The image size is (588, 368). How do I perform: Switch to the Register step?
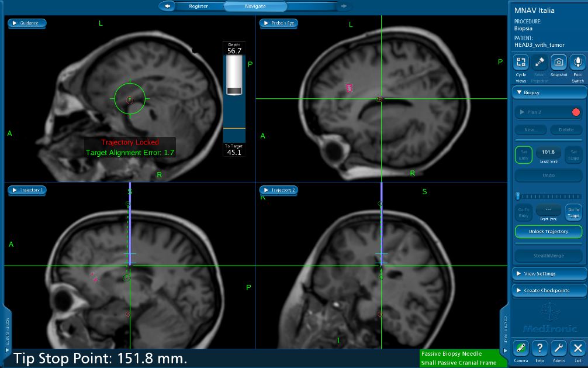point(199,6)
